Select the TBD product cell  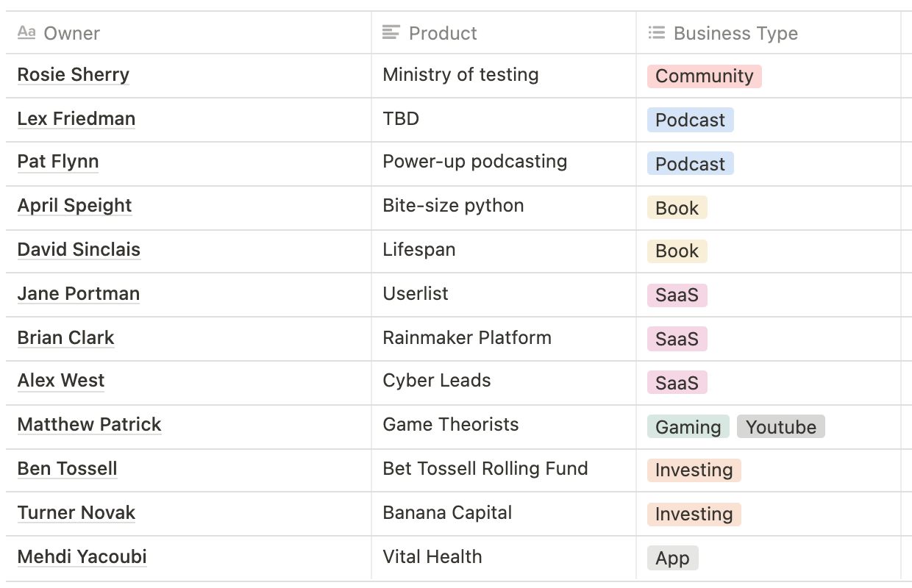[504, 120]
